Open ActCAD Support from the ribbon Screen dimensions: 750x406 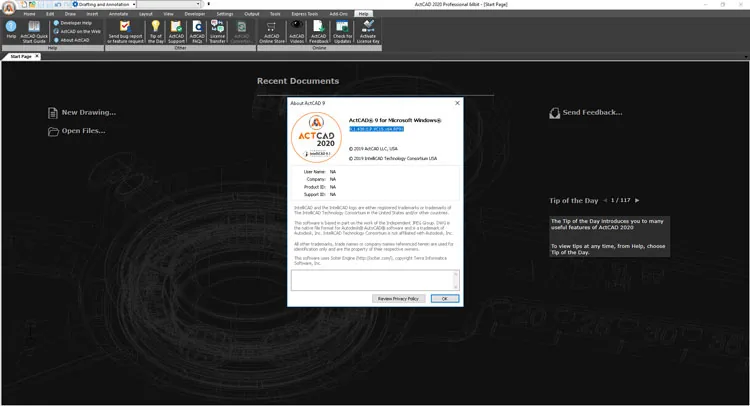tap(176, 32)
